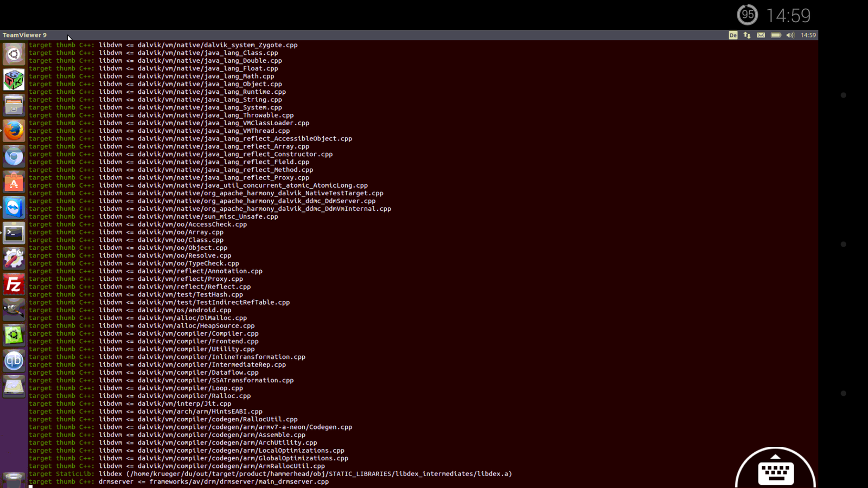Screen dimensions: 868x488
Task: Open the network connections indicator menu
Action: 747,35
